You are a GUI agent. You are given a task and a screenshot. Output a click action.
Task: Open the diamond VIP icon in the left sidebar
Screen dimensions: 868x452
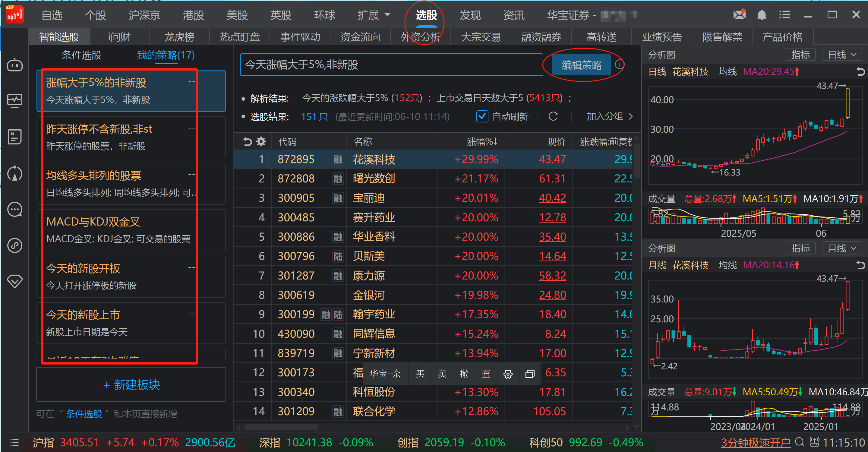pos(15,281)
